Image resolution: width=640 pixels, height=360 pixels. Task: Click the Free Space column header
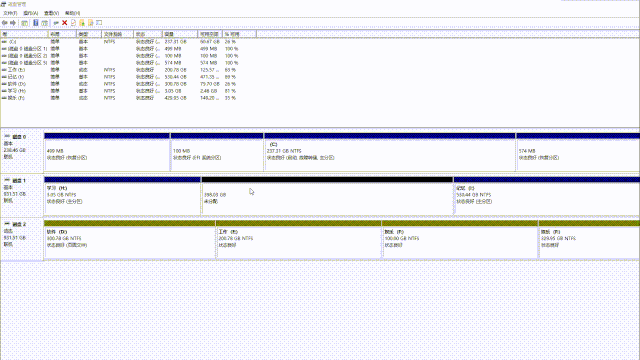[x=210, y=34]
